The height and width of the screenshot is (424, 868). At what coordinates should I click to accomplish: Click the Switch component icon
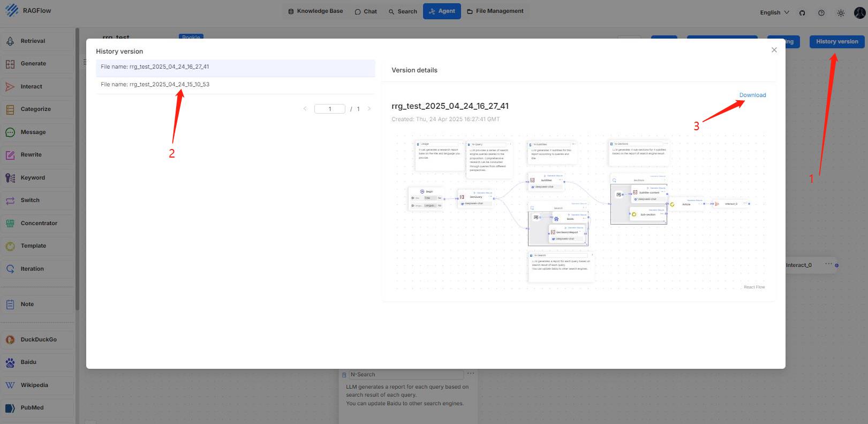tap(10, 200)
